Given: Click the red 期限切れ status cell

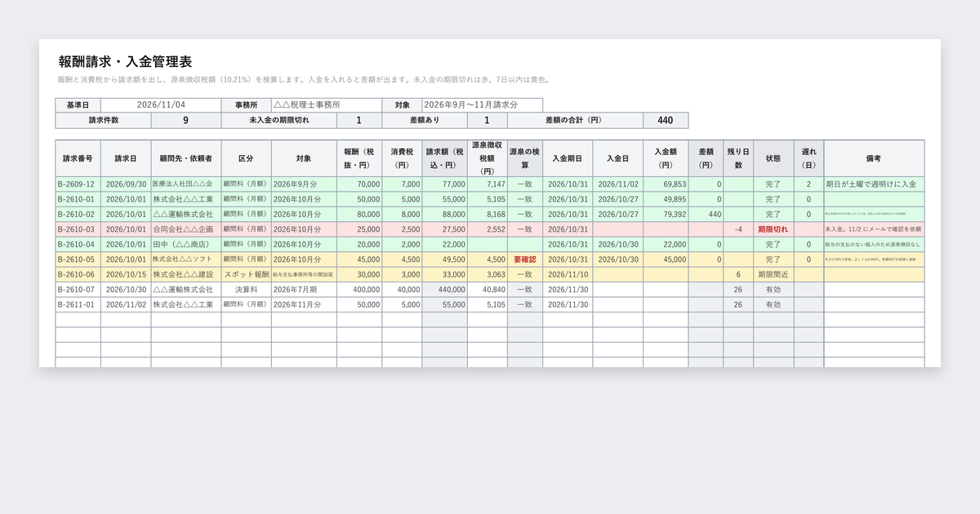Looking at the screenshot, I should [773, 229].
